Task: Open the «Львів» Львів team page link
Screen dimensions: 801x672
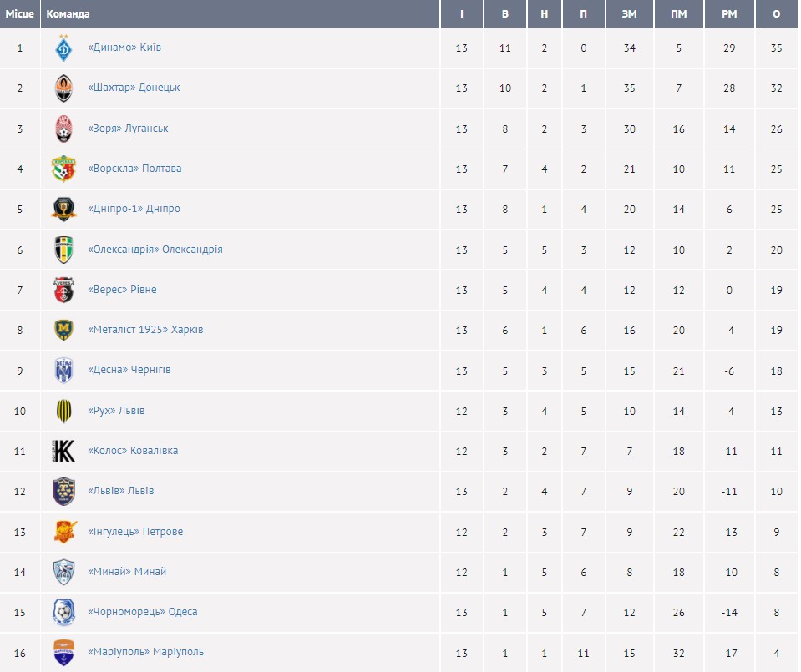Action: 120,491
